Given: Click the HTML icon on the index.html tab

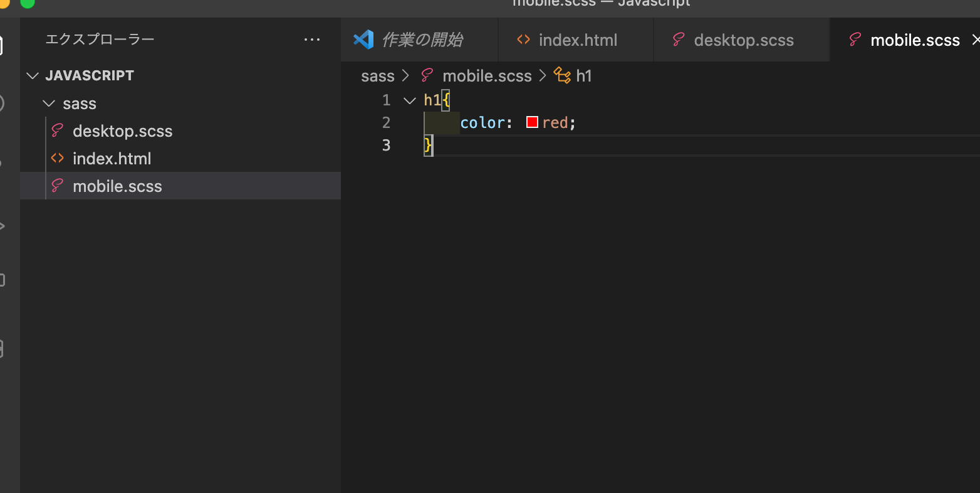Looking at the screenshot, I should pos(523,40).
